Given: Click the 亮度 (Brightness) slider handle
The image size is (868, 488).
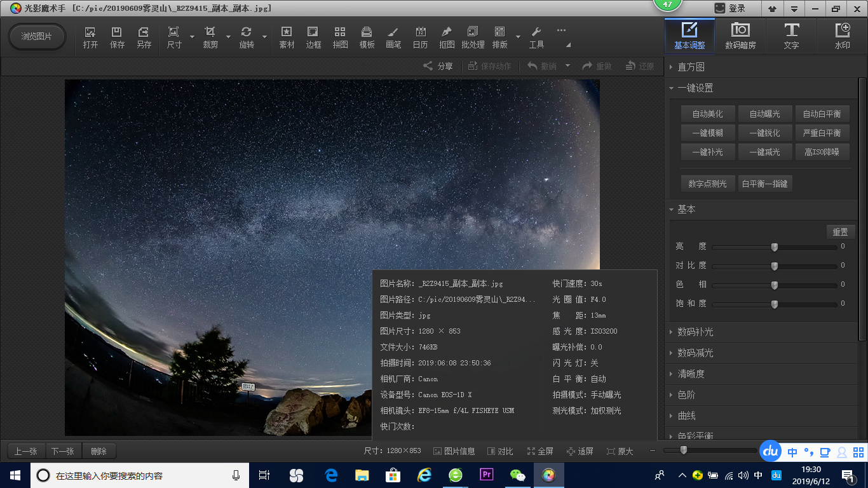Looking at the screenshot, I should click(x=774, y=247).
